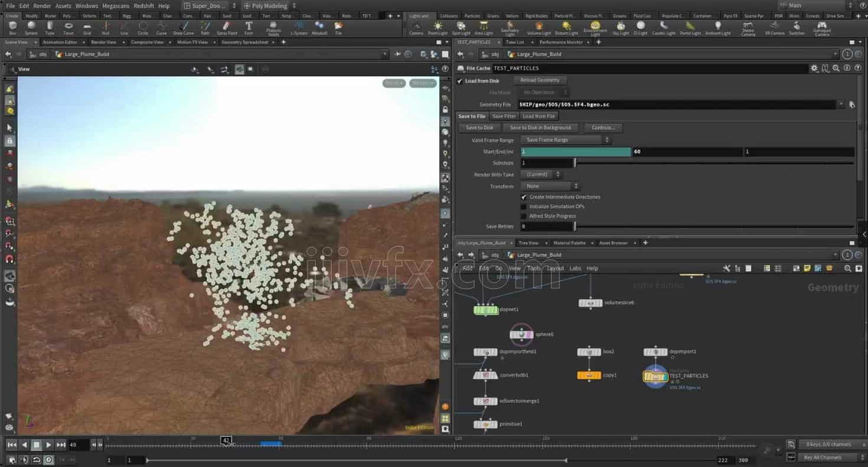
Task: Select the Font shelf tool
Action: tap(249, 27)
